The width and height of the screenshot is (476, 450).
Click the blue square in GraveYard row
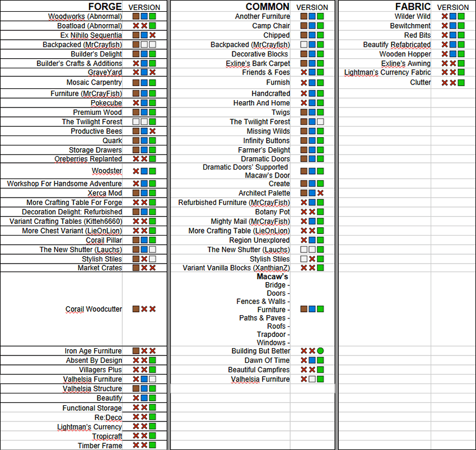coord(144,72)
